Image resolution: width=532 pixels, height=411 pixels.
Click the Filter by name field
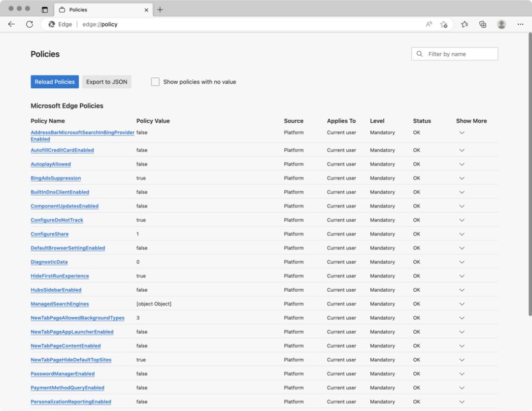point(455,54)
